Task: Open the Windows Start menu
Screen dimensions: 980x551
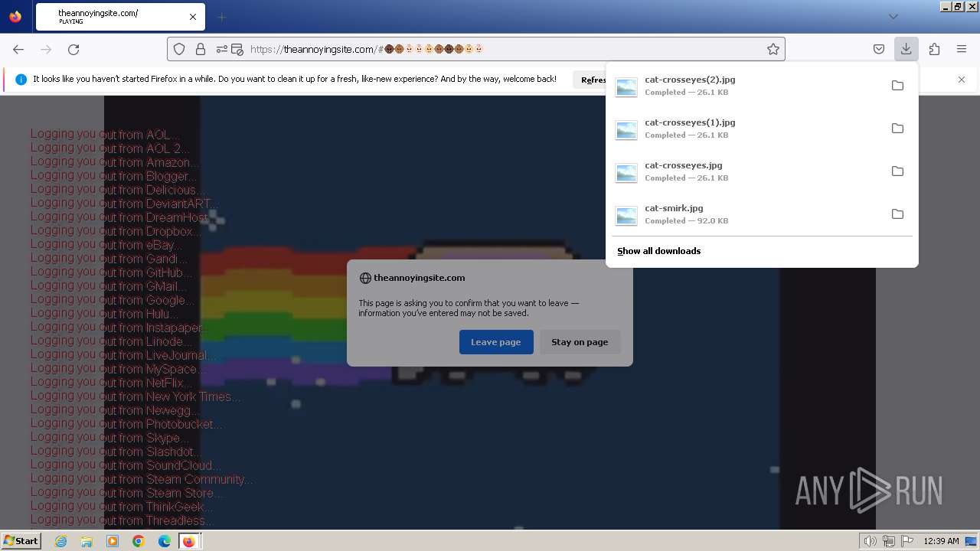Action: [21, 541]
